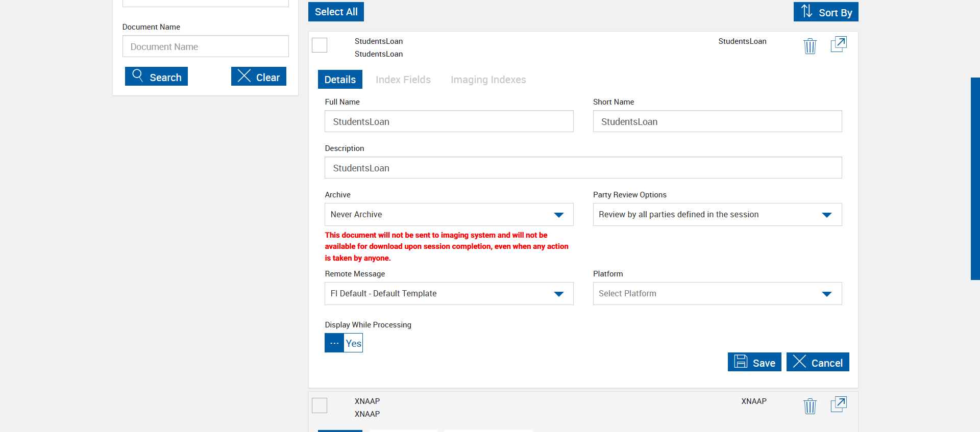Click the Select All button
The height and width of the screenshot is (432, 980).
pos(336,12)
